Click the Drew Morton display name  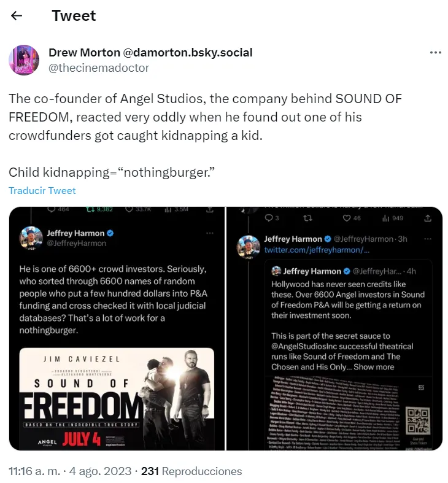[87, 53]
